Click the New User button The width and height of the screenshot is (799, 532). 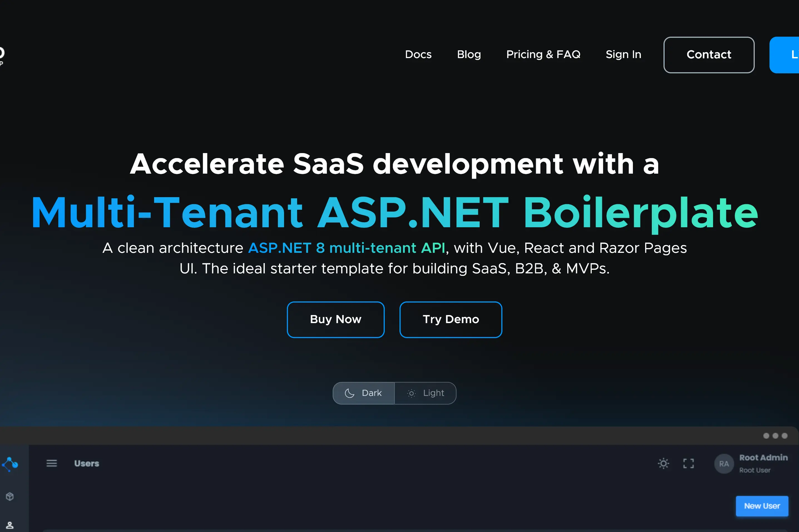tap(762, 506)
